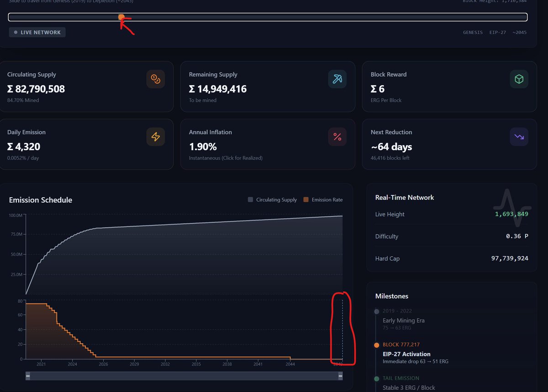Viewport: 548px width, 392px height.
Task: Click the Remaining Supply value 14,949,416
Action: [x=218, y=89]
